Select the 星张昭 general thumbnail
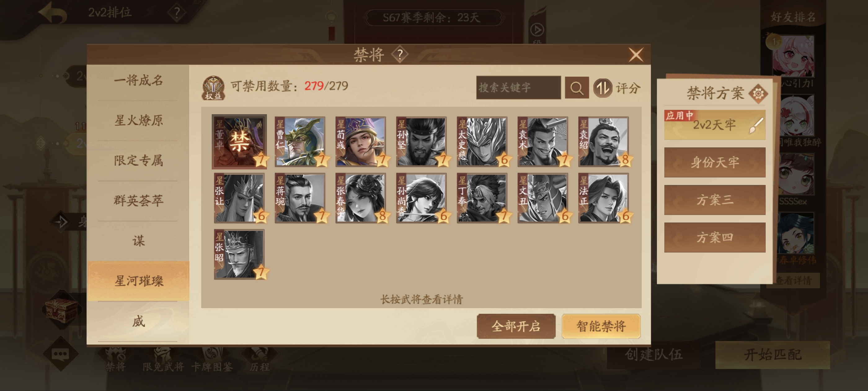 point(239,254)
